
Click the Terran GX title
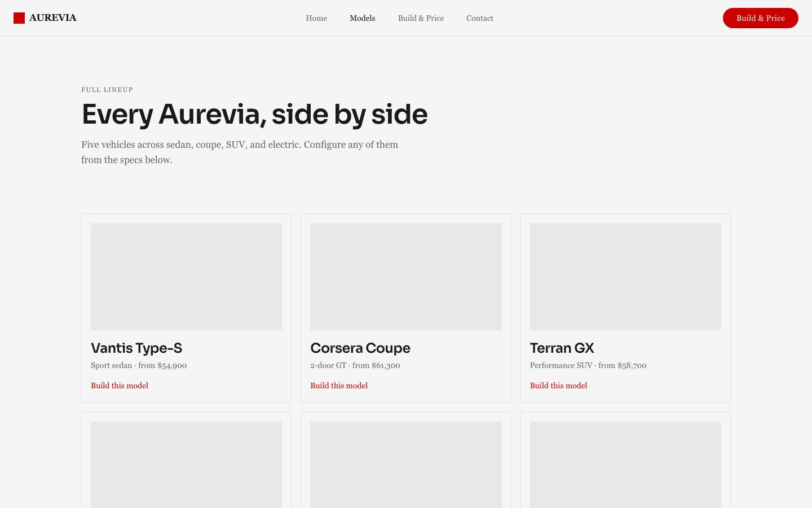tap(562, 348)
